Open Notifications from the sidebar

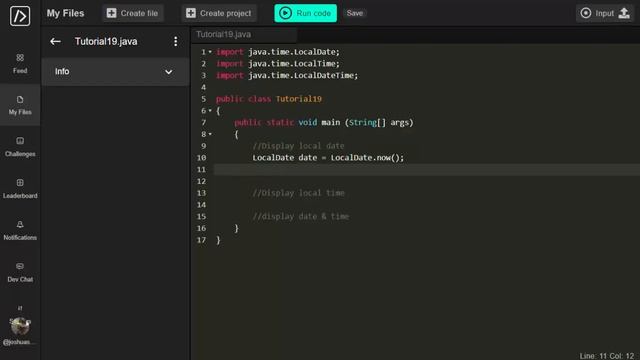(20, 231)
